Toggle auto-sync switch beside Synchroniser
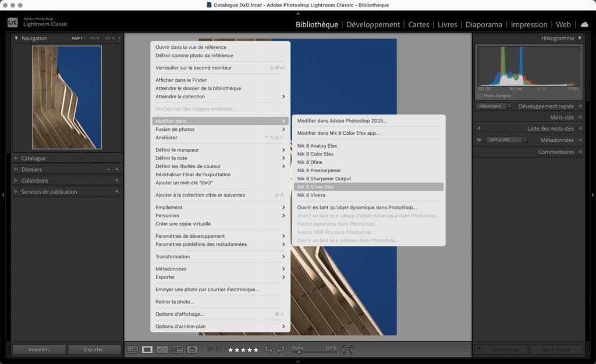The image size is (596, 364). [478, 349]
